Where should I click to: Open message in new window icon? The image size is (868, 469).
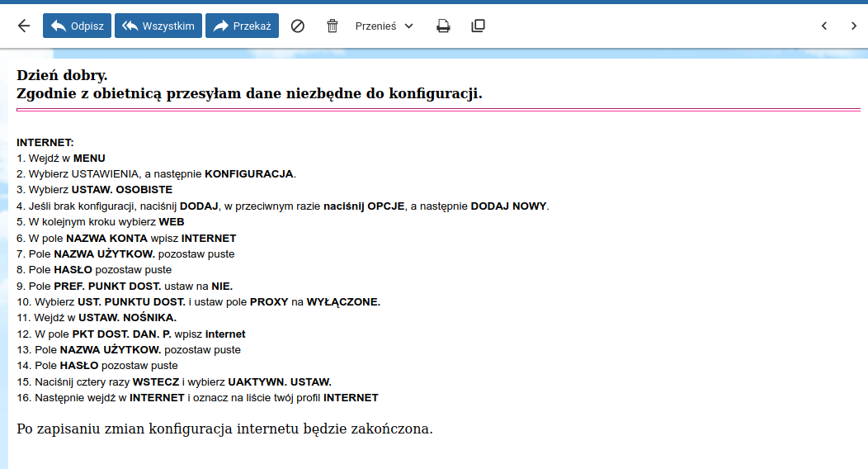pos(478,26)
